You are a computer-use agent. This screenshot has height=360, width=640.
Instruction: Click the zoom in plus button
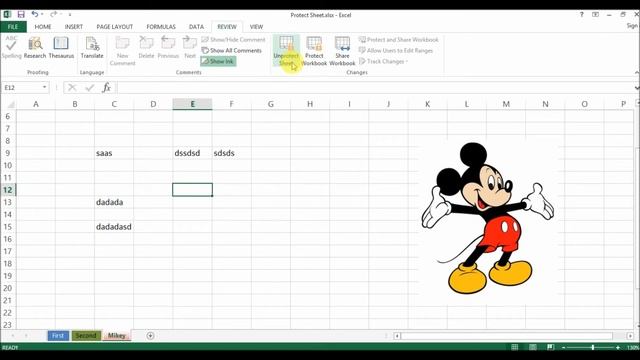coord(618,347)
